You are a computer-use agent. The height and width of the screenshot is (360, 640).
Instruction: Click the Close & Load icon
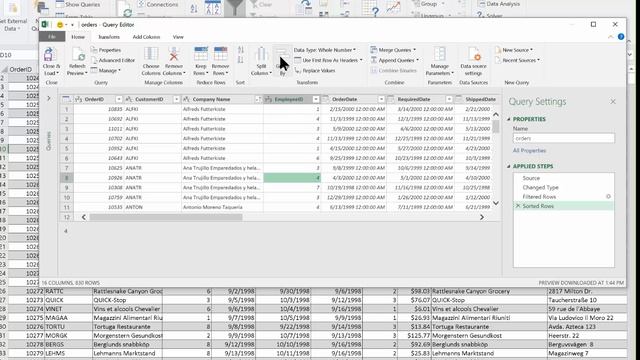coord(50,54)
